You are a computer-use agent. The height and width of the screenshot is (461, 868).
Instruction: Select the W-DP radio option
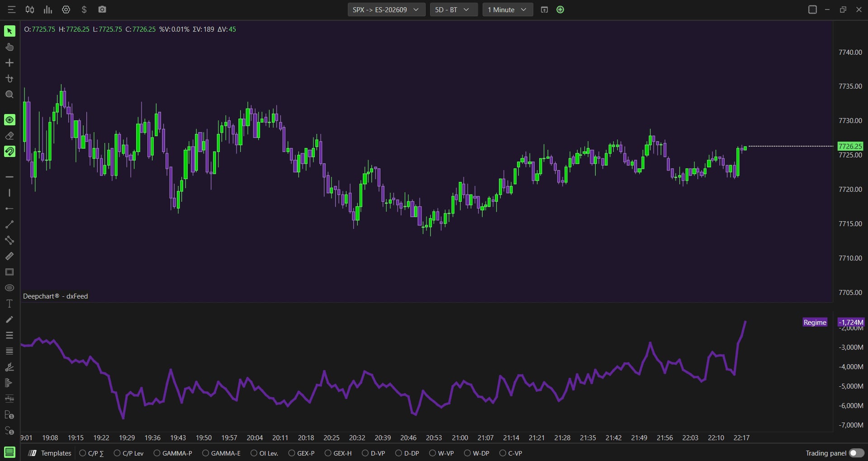476,453
